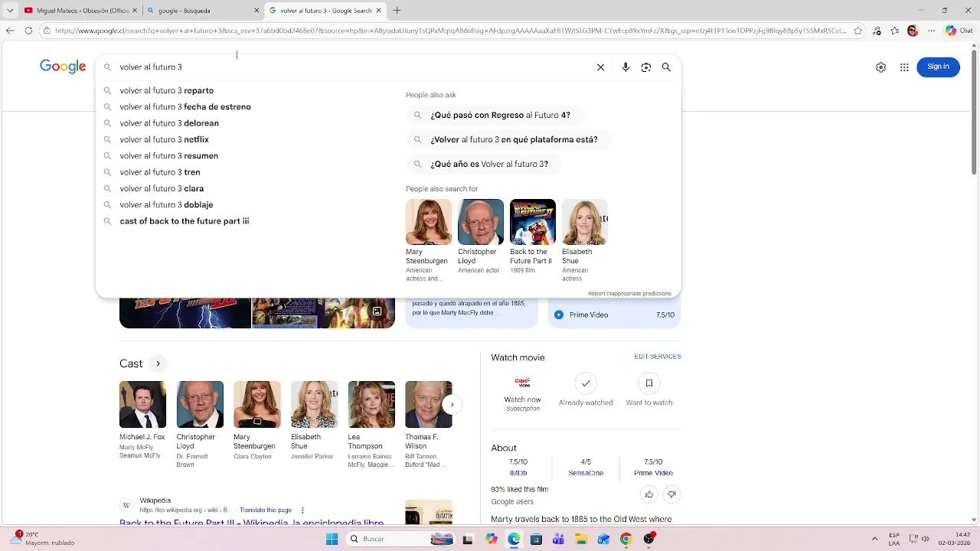Screen dimensions: 980x551
Task: Open the browser Settings and more menu
Action: [931, 31]
